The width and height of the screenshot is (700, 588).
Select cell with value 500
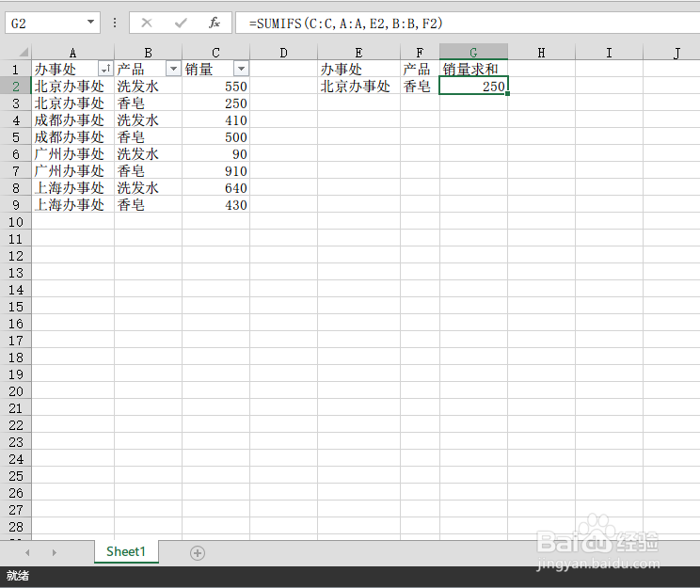[215, 136]
